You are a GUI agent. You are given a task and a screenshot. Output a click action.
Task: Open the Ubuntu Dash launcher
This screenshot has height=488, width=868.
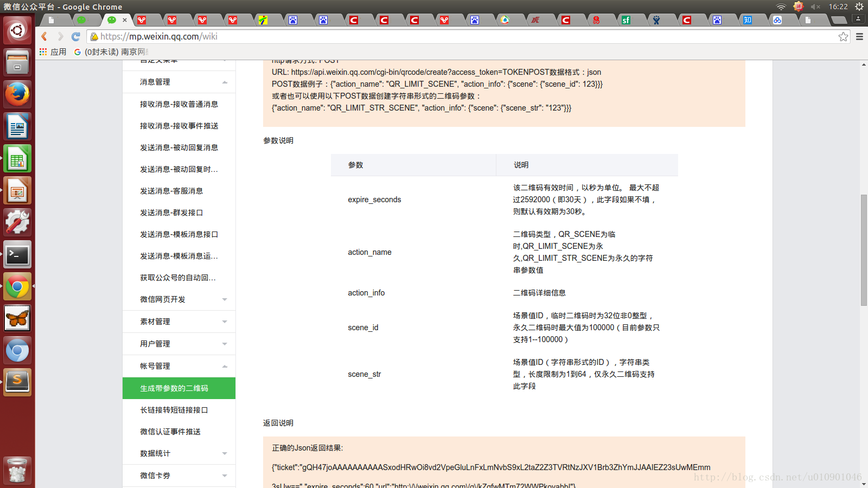(17, 30)
